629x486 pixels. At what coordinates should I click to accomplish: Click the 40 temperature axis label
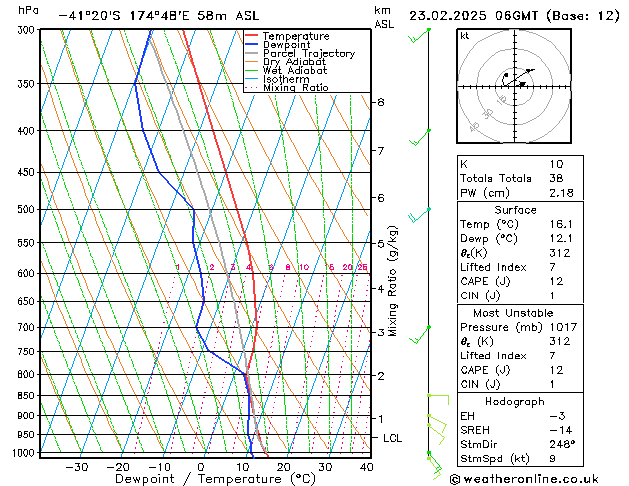(x=367, y=467)
